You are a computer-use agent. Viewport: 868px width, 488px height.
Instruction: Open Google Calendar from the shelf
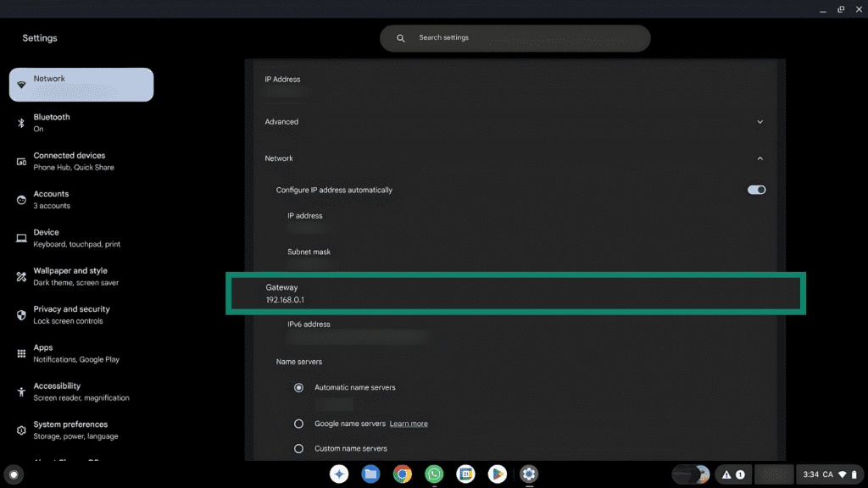click(465, 474)
